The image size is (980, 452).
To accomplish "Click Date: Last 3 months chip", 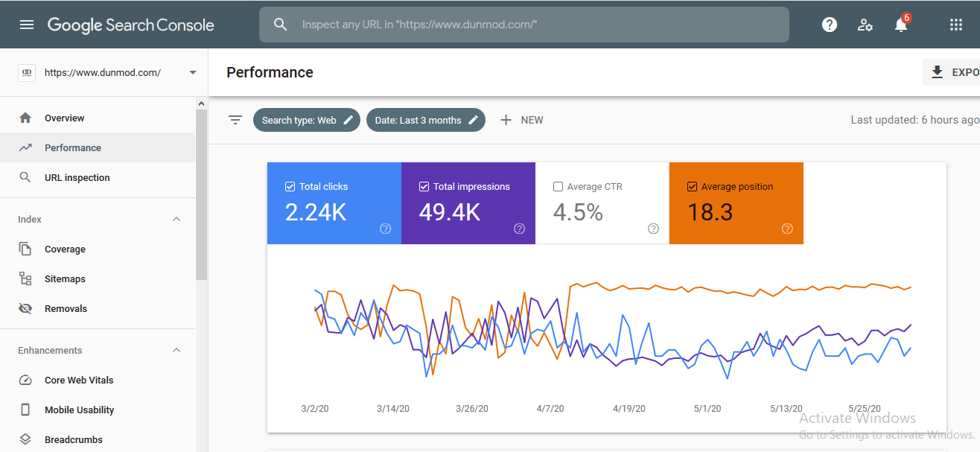I will click(x=426, y=120).
